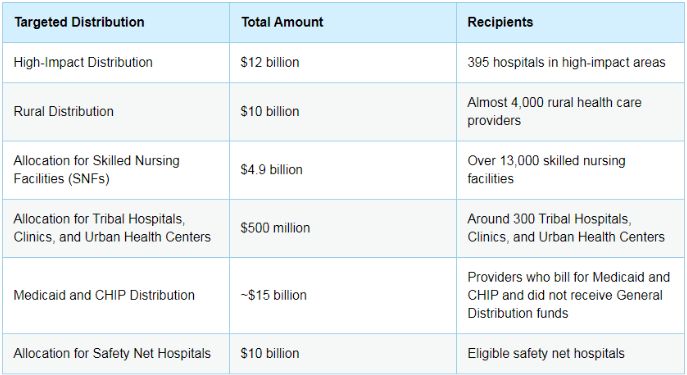Viewport: 687px width, 375px height.
Task: Click the Total Amount column header
Action: [343, 22]
